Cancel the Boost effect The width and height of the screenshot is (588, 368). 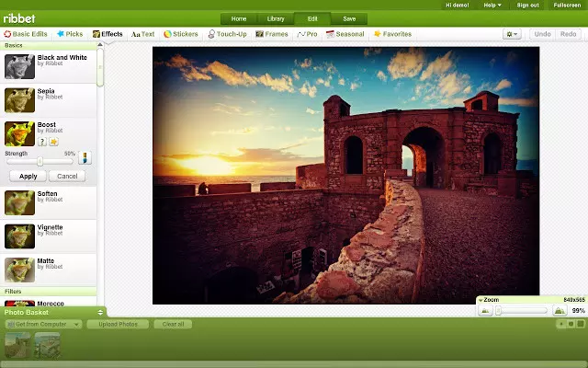[66, 176]
